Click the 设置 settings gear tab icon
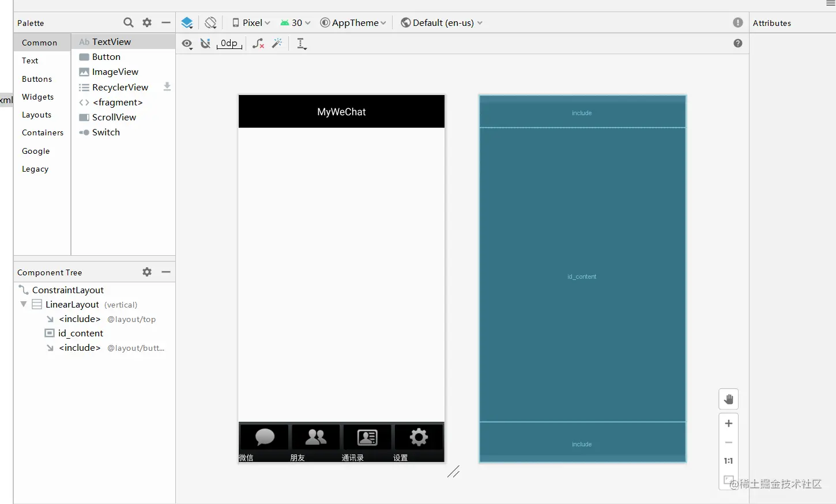Image resolution: width=836 pixels, height=504 pixels. (x=419, y=437)
